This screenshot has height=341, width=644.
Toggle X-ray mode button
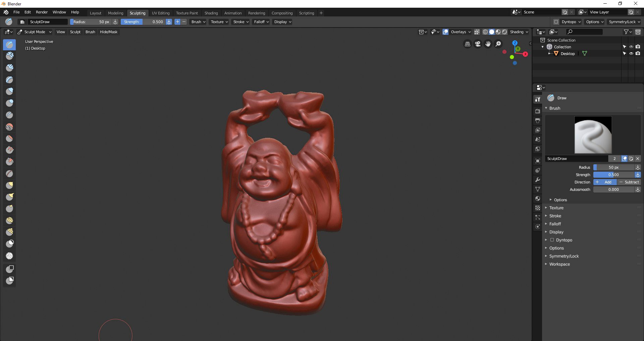pos(477,32)
